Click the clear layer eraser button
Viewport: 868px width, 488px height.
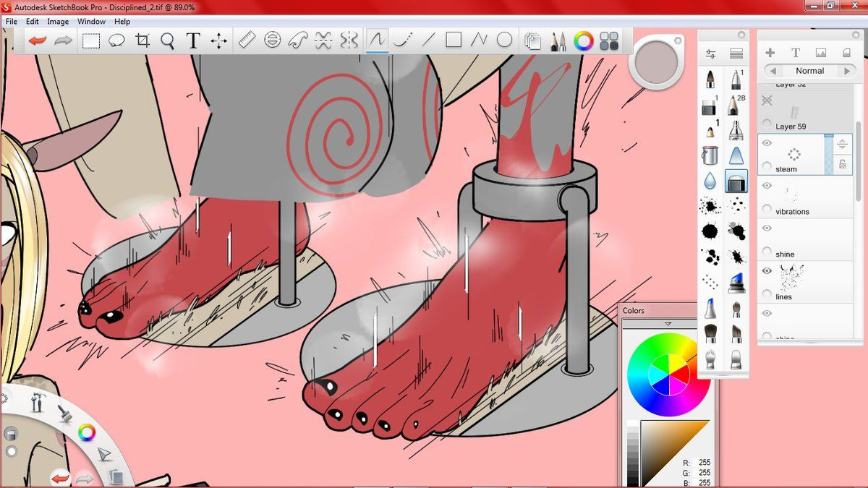click(x=846, y=53)
